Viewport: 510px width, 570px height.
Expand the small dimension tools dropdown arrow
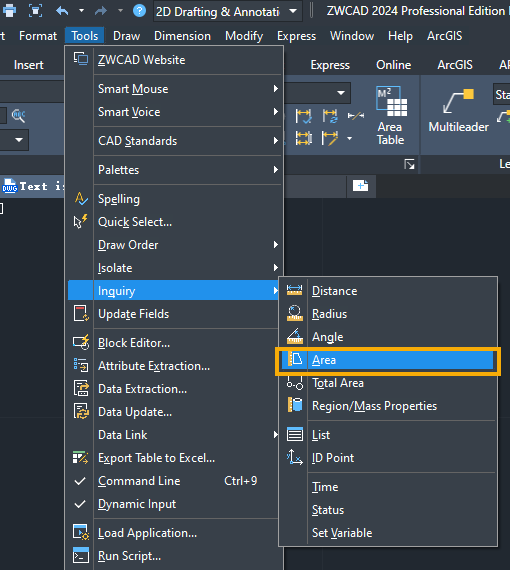pos(349,139)
